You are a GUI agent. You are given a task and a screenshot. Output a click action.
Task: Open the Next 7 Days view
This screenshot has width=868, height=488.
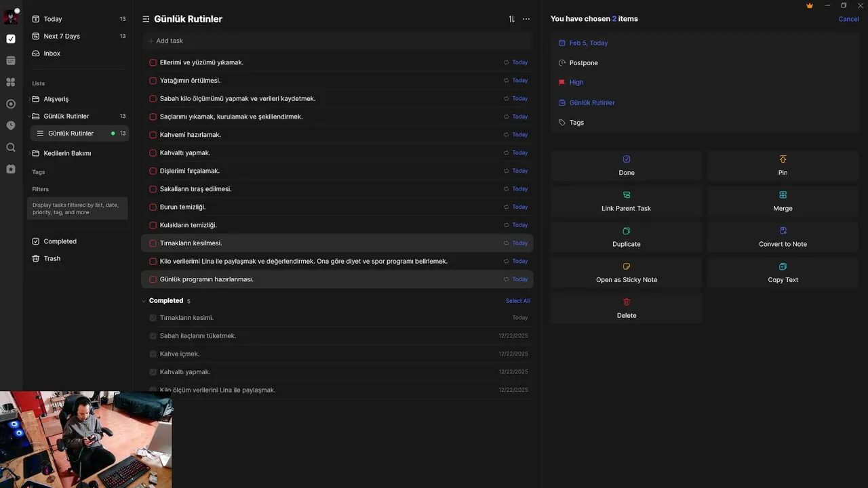[x=61, y=37]
